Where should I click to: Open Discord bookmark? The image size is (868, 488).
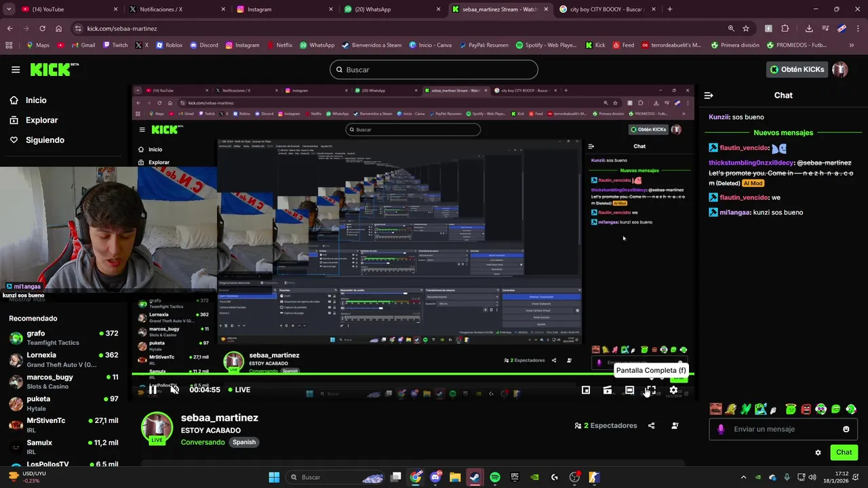point(203,45)
